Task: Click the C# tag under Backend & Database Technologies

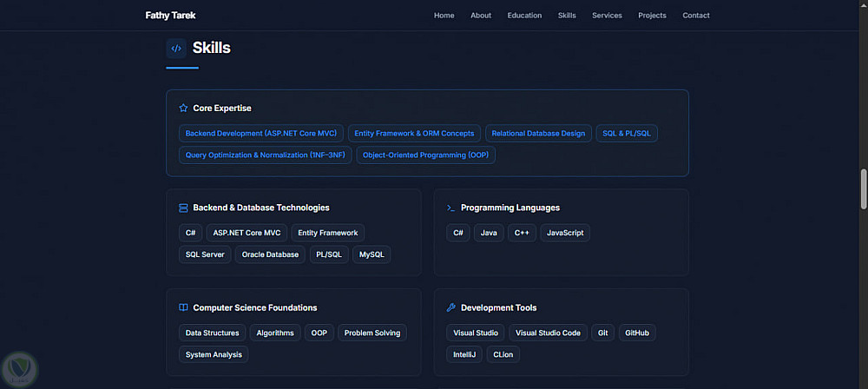Action: [190, 233]
